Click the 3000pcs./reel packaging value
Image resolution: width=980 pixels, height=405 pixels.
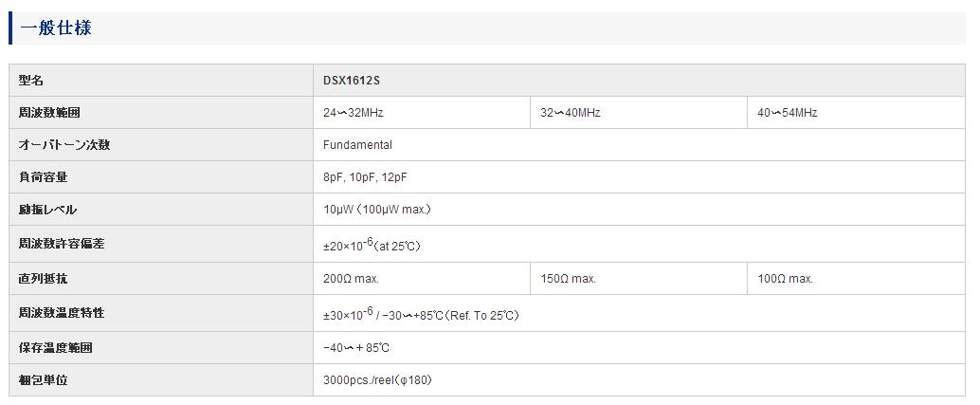(378, 380)
